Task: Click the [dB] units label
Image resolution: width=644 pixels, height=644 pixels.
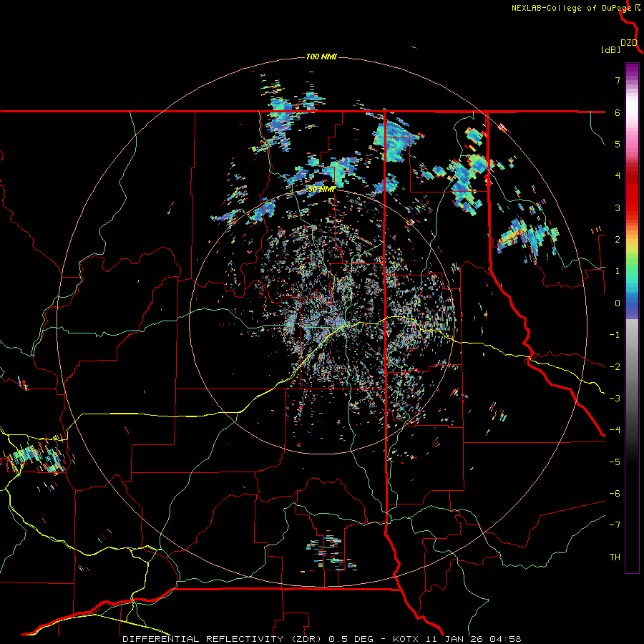Action: tap(610, 49)
